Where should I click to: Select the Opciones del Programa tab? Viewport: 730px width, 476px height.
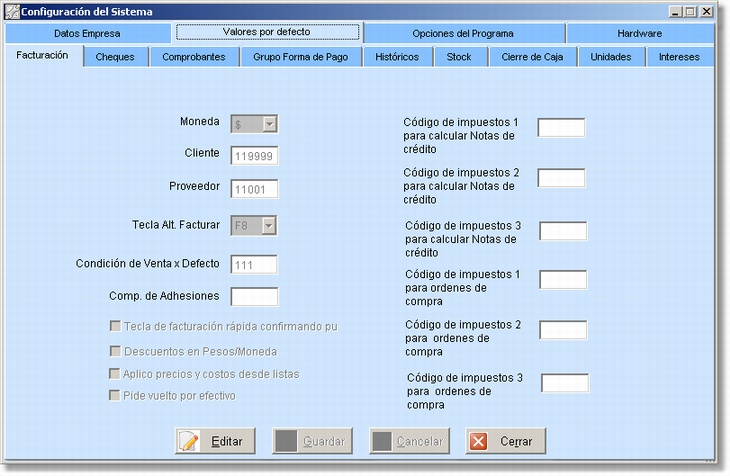(463, 33)
